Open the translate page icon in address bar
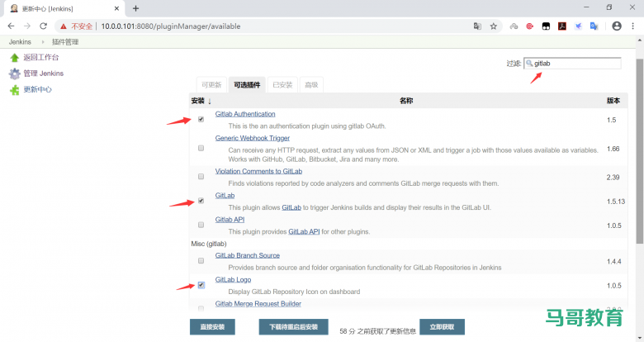 click(477, 26)
